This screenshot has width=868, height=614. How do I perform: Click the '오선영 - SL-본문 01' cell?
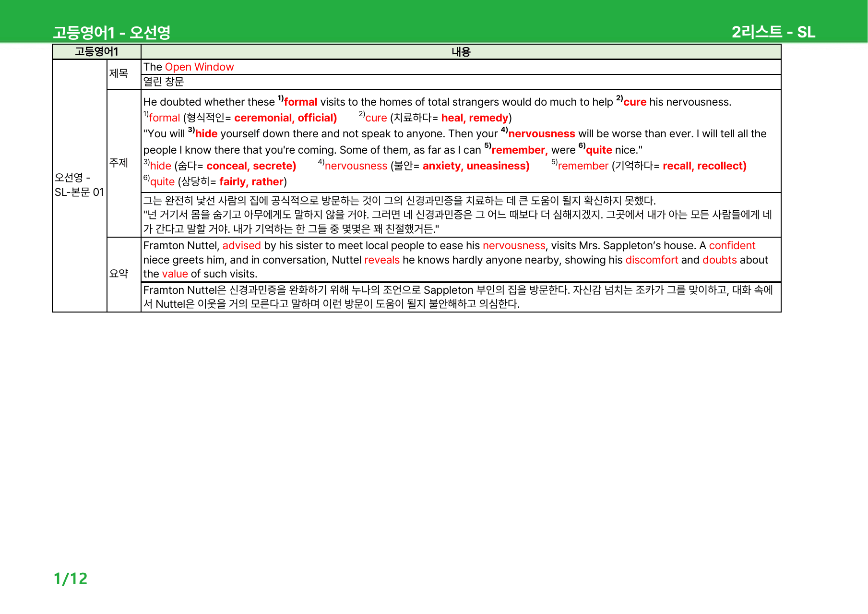(79, 185)
